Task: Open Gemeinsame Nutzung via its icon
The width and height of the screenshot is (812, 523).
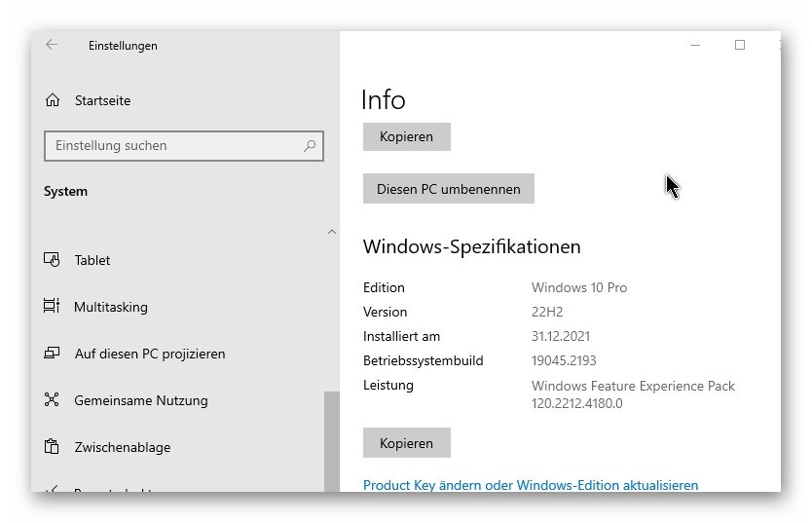Action: click(x=53, y=400)
